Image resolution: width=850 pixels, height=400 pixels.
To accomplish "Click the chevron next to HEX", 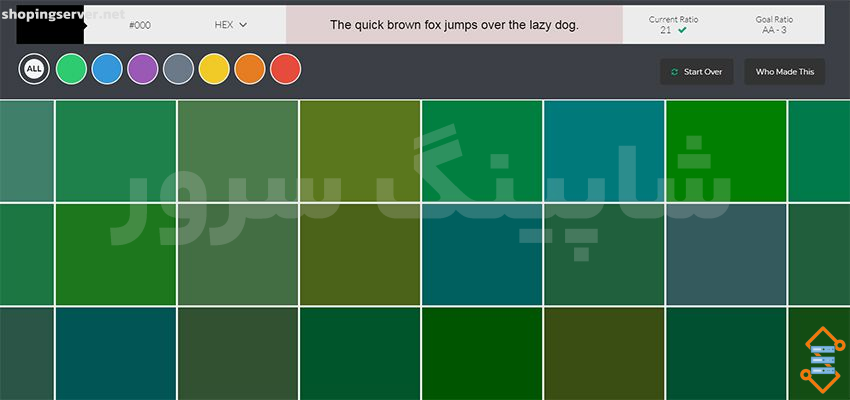I will coord(243,25).
